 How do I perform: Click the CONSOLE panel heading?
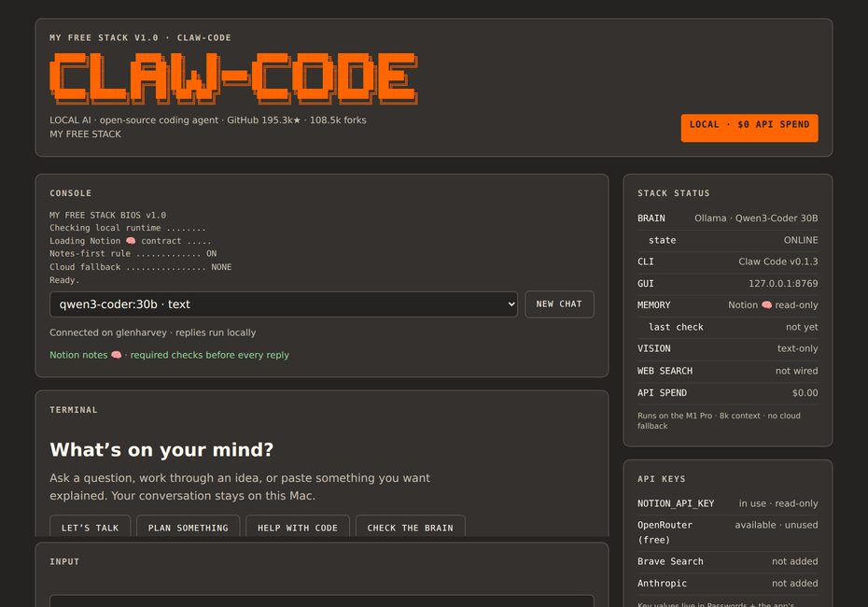pos(70,193)
